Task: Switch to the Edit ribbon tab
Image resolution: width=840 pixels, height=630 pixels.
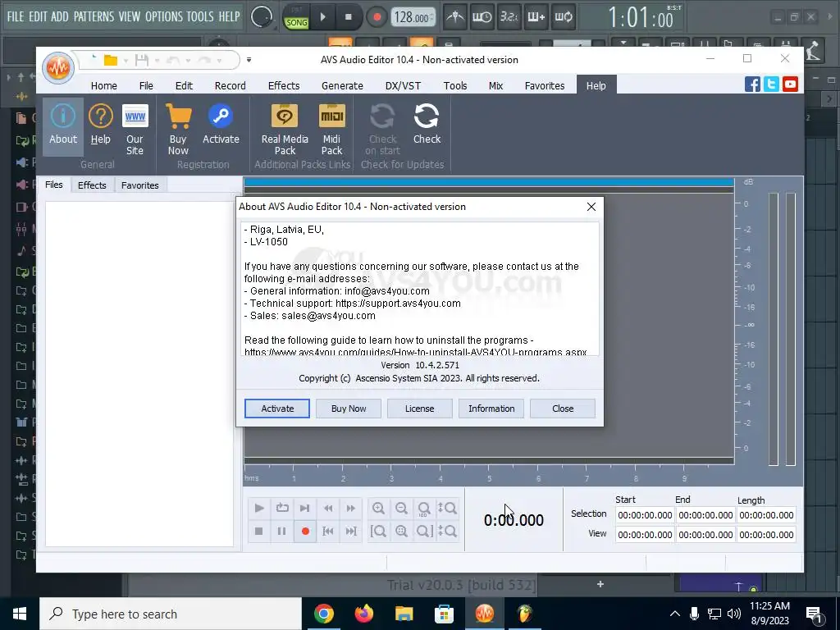Action: (184, 85)
